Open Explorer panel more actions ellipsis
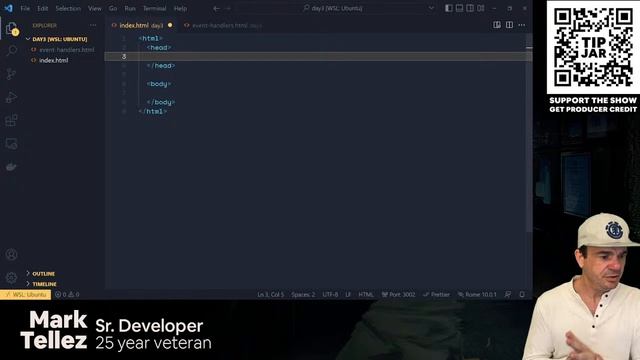The width and height of the screenshot is (640, 360). pos(93,25)
